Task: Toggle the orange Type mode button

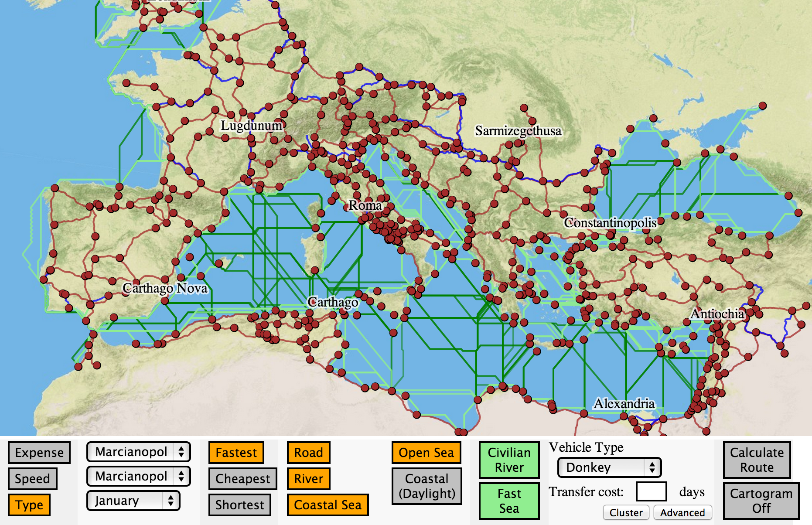Action: coord(29,505)
